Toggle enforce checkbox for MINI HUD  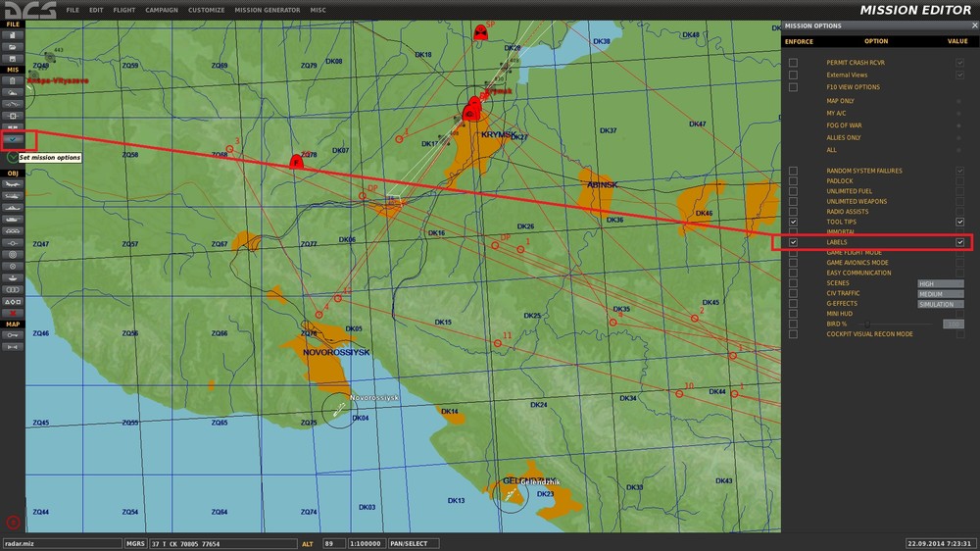click(793, 314)
